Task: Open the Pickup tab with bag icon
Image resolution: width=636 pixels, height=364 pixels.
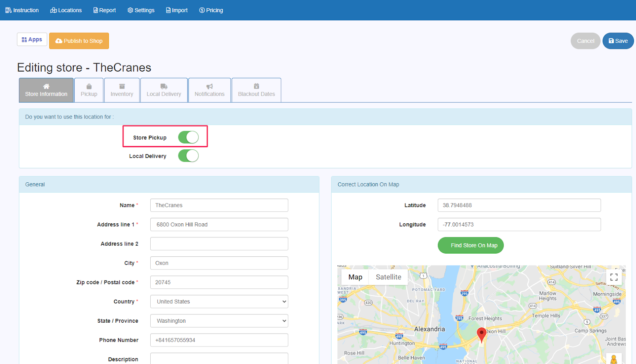Action: coord(89,90)
